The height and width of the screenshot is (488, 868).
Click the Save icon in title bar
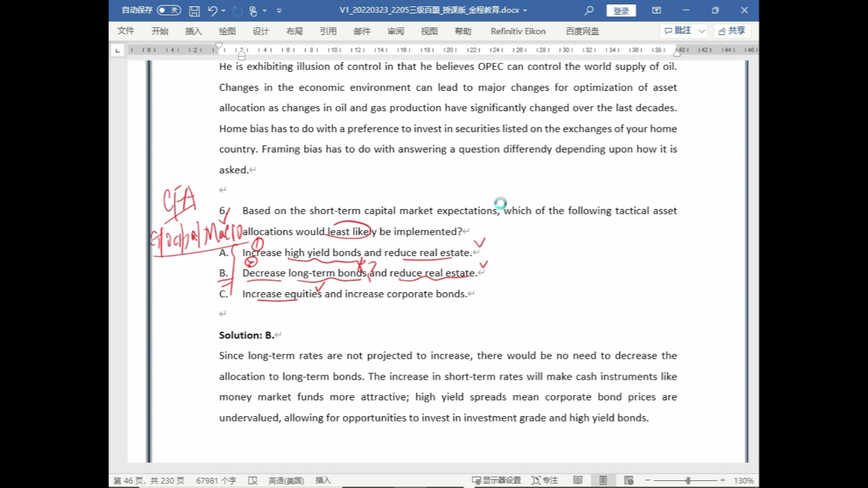point(194,10)
